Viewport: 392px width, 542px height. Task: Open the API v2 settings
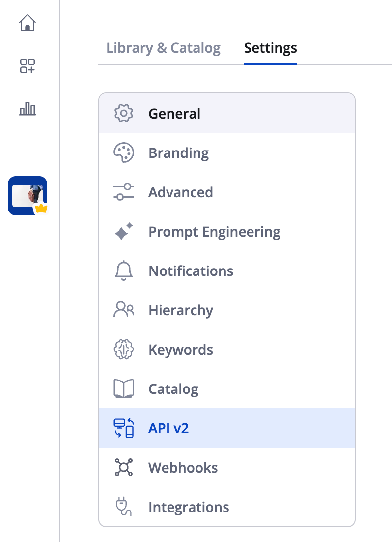tap(168, 428)
